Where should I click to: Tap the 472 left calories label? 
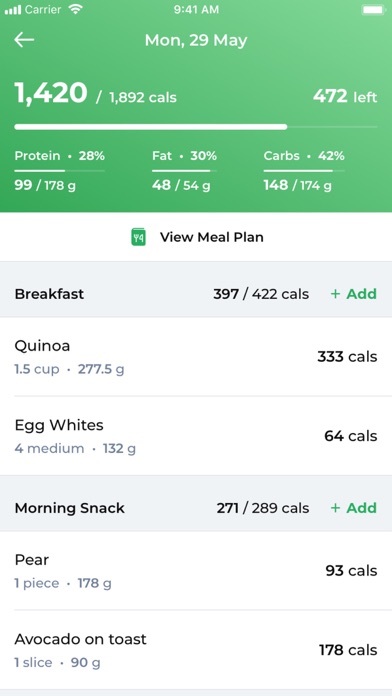[x=345, y=96]
